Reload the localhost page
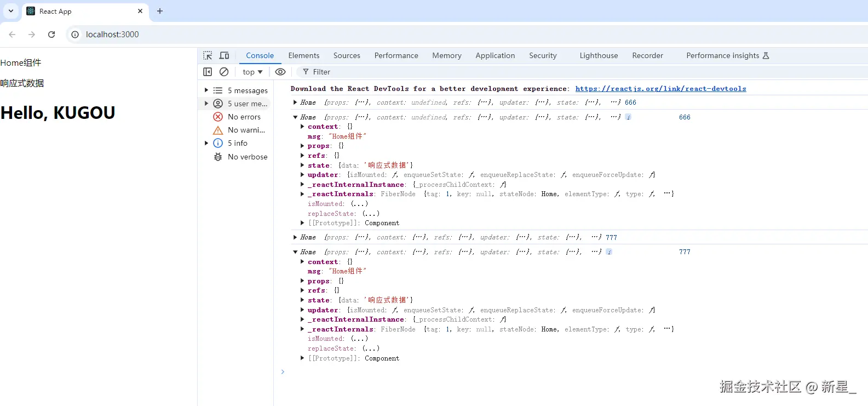The height and width of the screenshot is (406, 868). tap(51, 35)
